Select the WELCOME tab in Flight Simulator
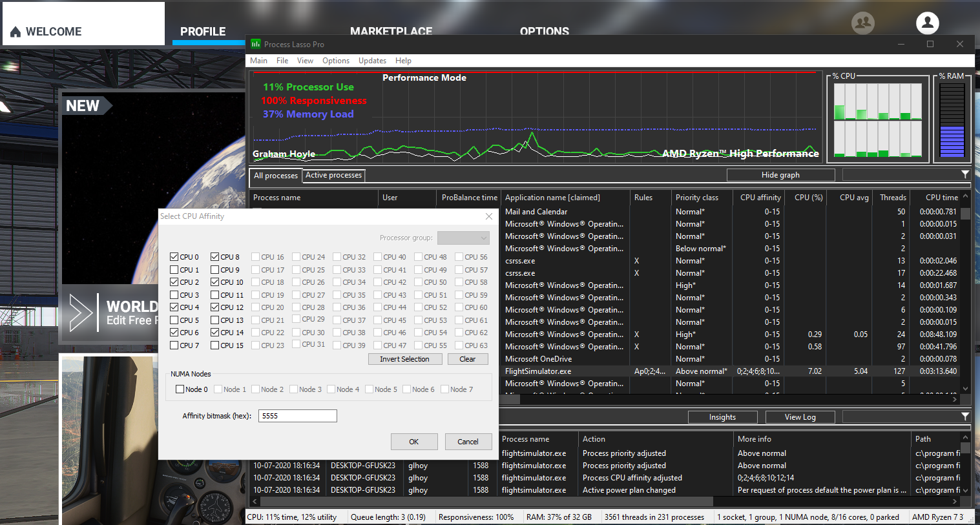The height and width of the screenshot is (525, 980). pos(83,24)
